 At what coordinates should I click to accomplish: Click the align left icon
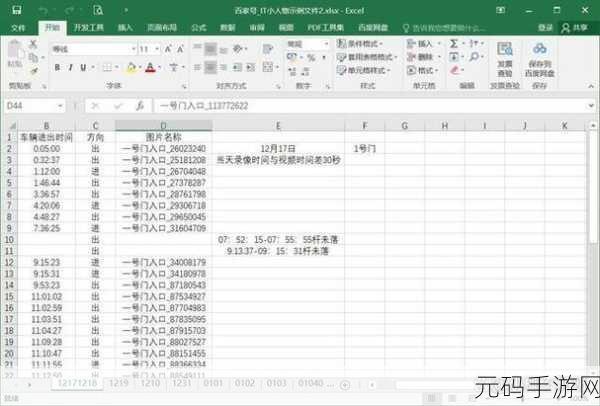point(197,68)
